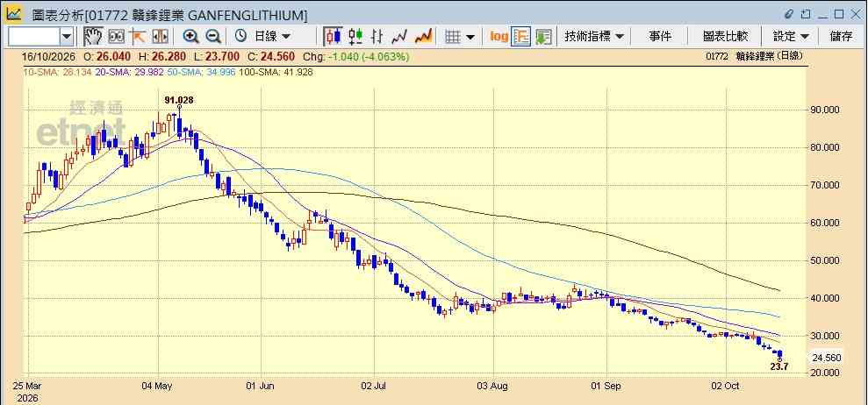Toggle log scale

(499, 37)
